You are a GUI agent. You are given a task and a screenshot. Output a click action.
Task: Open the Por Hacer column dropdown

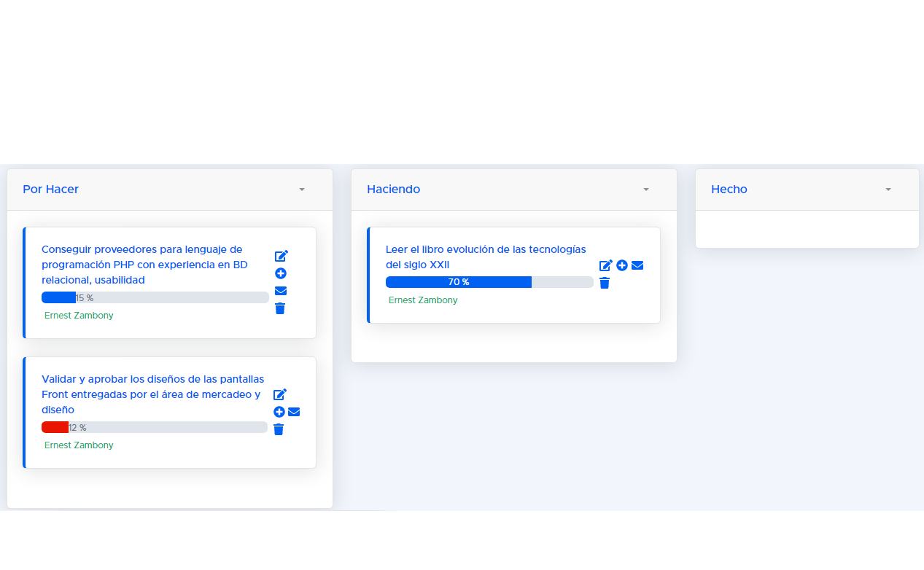click(x=302, y=190)
